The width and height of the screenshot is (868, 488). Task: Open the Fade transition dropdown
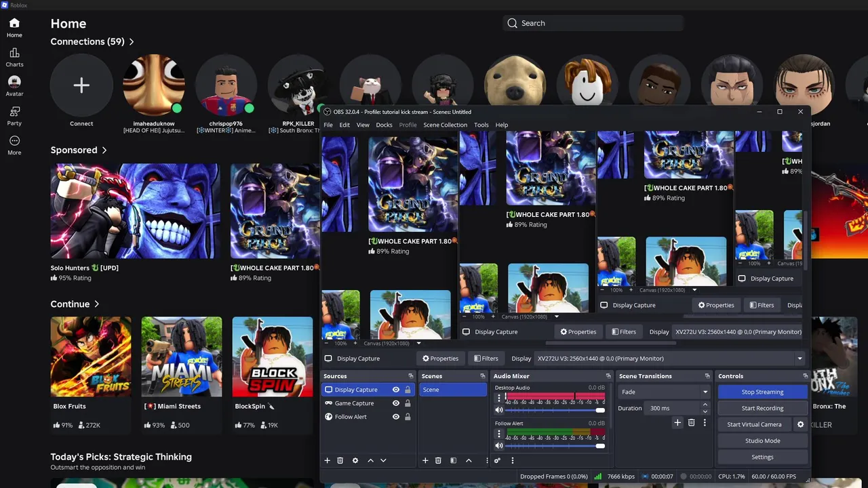coord(664,392)
